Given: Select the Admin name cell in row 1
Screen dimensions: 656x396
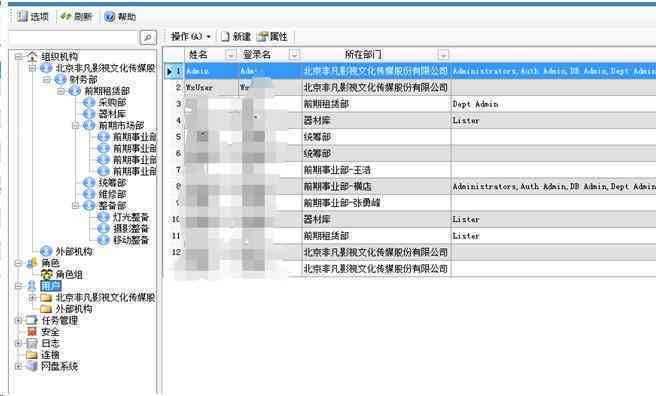Looking at the screenshot, I should 212,71.
